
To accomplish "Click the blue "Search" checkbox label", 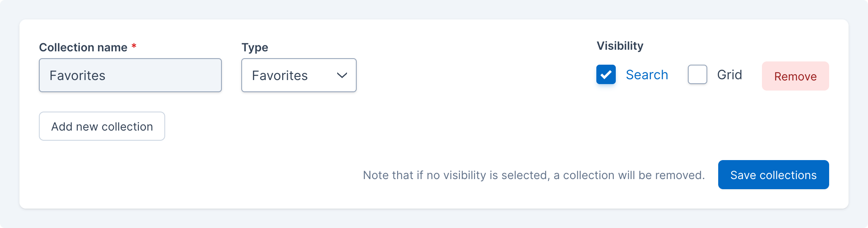I will point(647,75).
